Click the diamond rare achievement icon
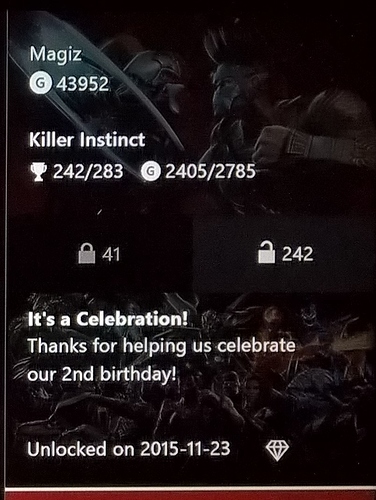This screenshot has width=376, height=500. 277,450
